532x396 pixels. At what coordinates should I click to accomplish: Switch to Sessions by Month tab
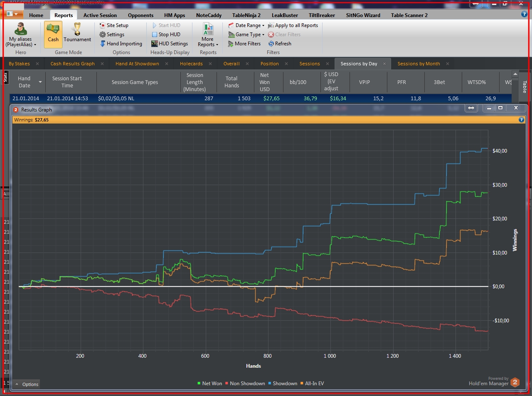[x=419, y=64]
